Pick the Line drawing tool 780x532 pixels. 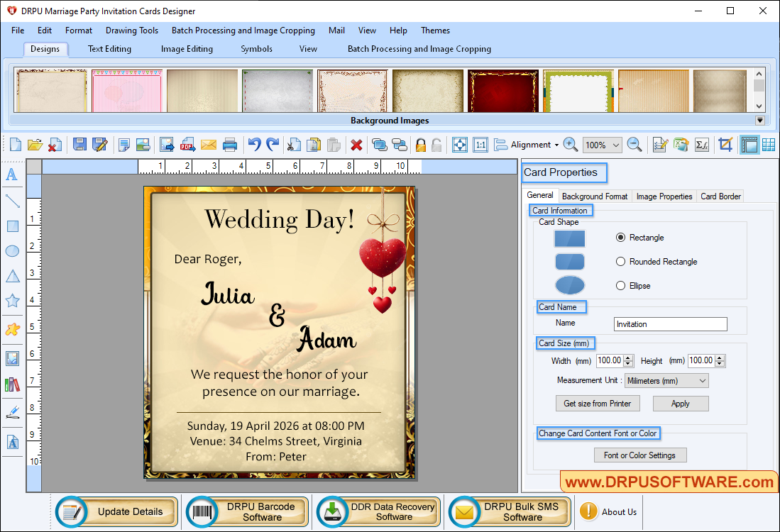pyautogui.click(x=11, y=201)
